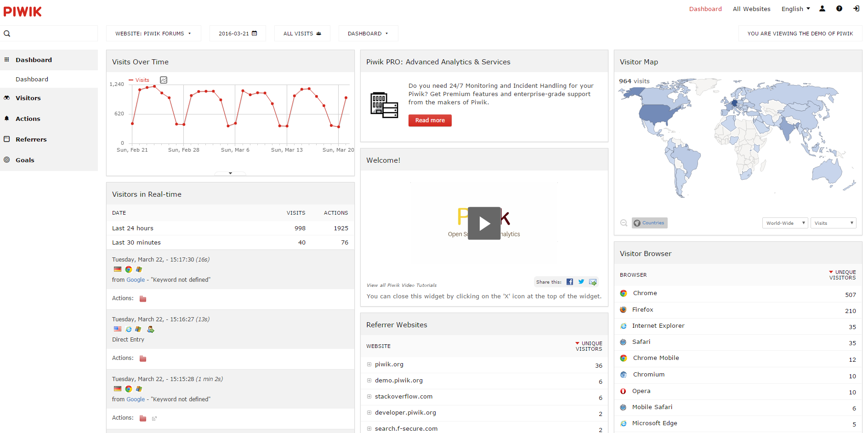Click 'Direct Entry' text in 15:16:27 visit
This screenshot has height=433, width=868.
click(x=128, y=340)
